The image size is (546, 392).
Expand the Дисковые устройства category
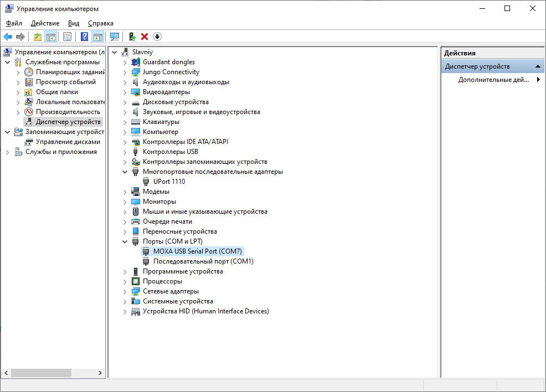(125, 102)
